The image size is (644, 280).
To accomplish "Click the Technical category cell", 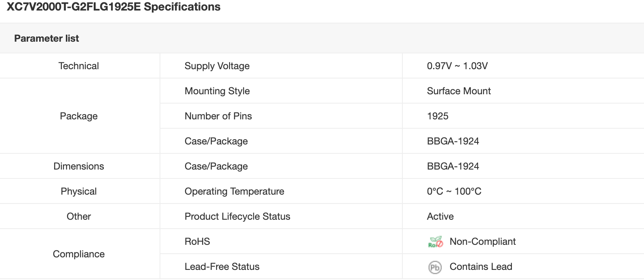I will pos(79,66).
